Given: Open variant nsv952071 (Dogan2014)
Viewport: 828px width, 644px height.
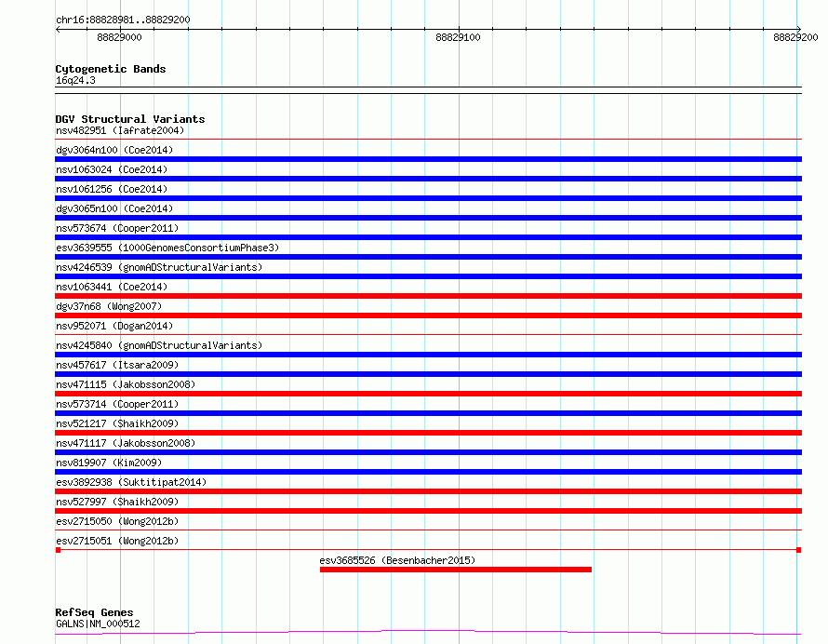Looking at the screenshot, I should pyautogui.click(x=114, y=326).
